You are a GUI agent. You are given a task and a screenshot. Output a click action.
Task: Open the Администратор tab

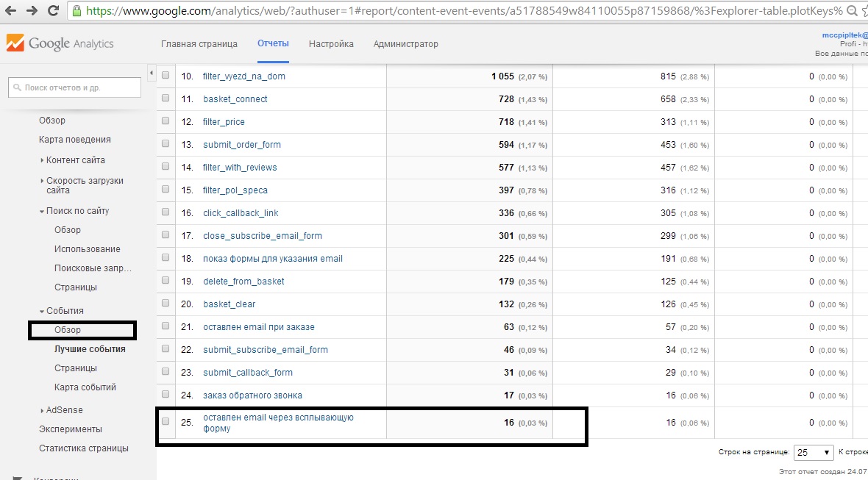point(406,43)
